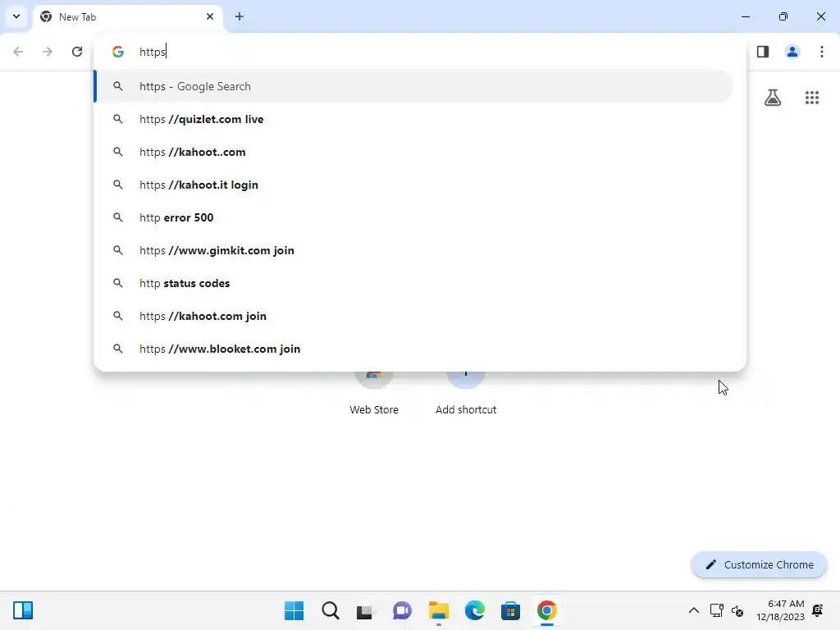Open taskbar Search
This screenshot has height=630, width=840.
[330, 610]
